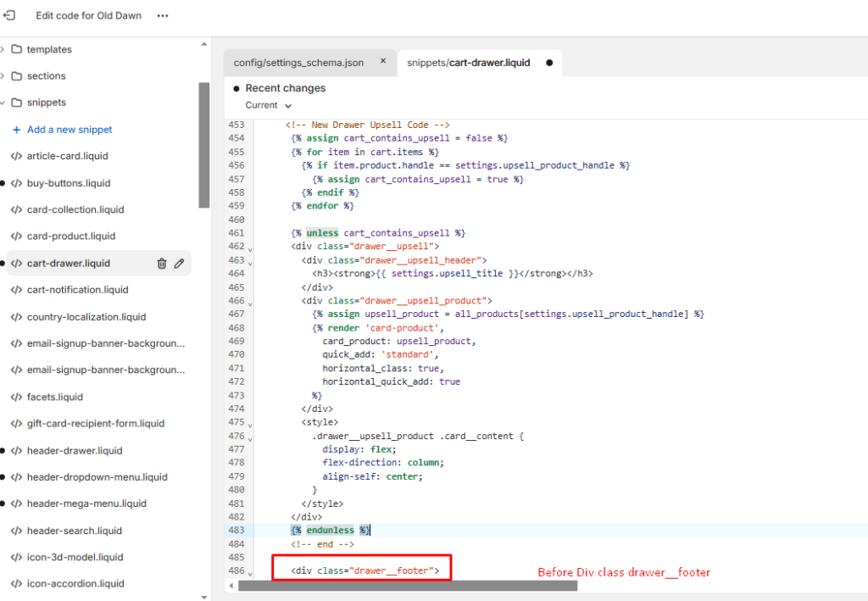Click the 'Edit code for Old Dawn' title
Screen dimensions: 868x601
click(x=88, y=15)
